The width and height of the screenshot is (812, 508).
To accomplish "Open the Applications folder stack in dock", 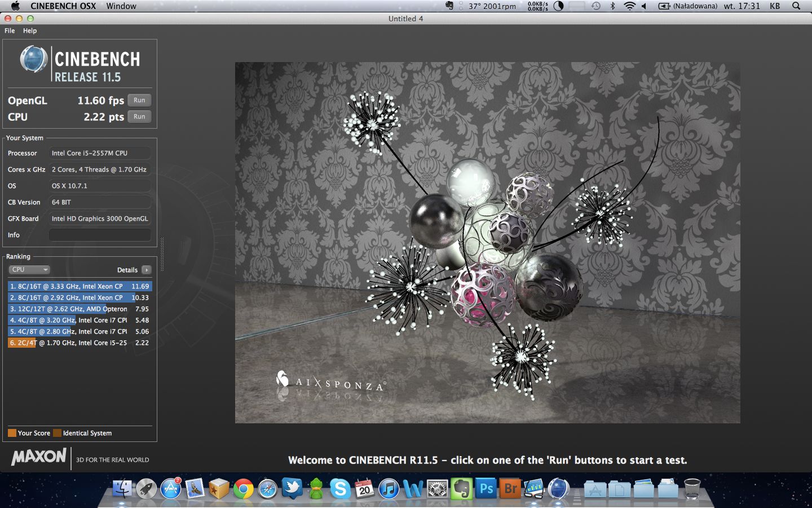I will click(x=594, y=489).
